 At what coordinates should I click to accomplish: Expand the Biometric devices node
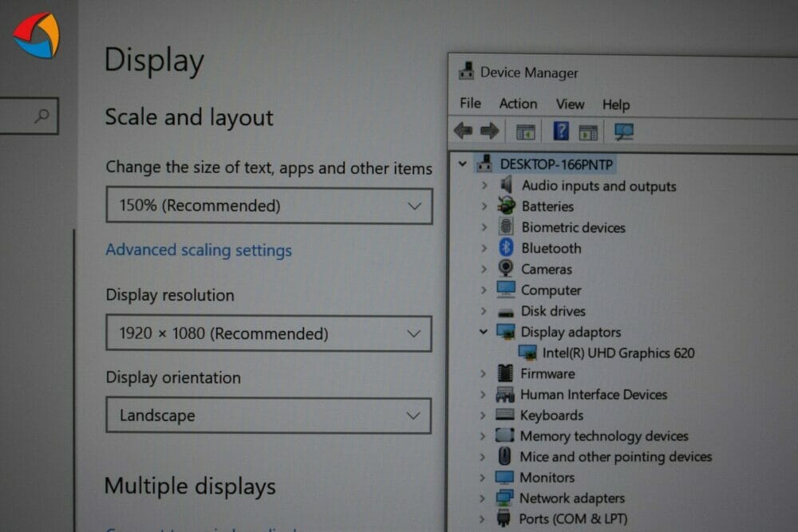[484, 227]
